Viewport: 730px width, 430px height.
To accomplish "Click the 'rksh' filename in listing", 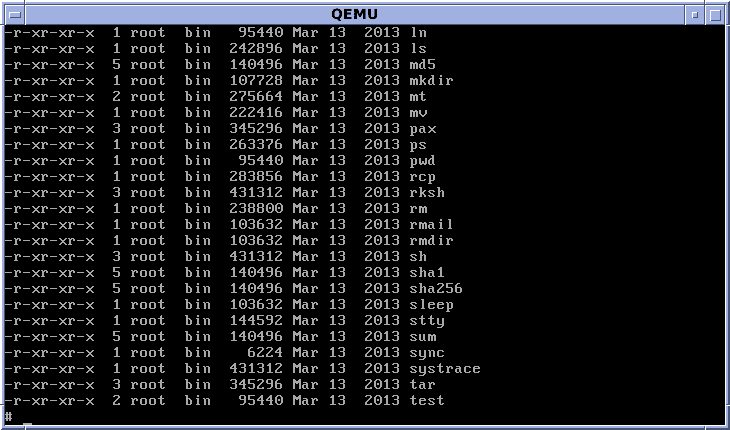I will point(427,193).
